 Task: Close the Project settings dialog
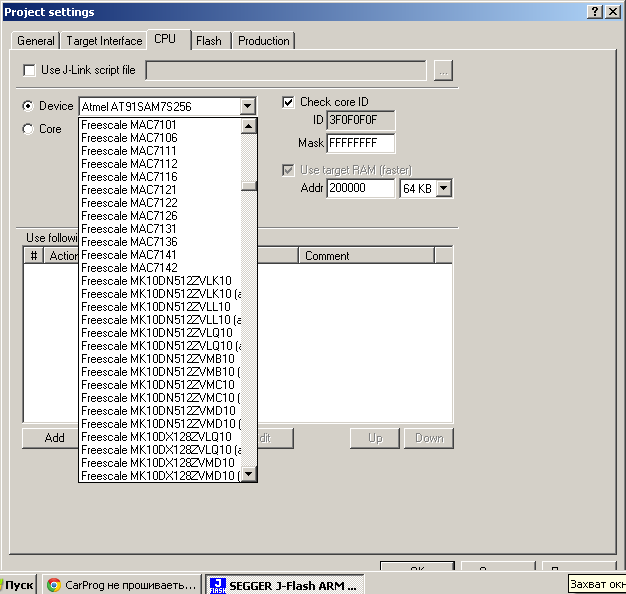613,12
